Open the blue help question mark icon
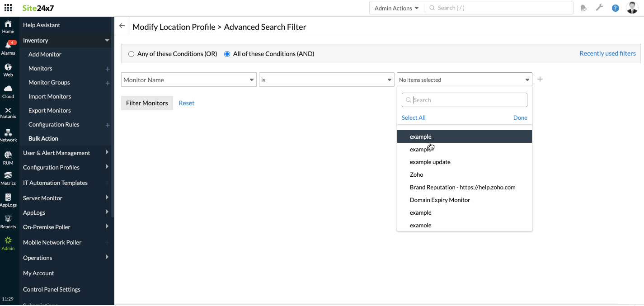This screenshot has width=644, height=306. coord(615,8)
